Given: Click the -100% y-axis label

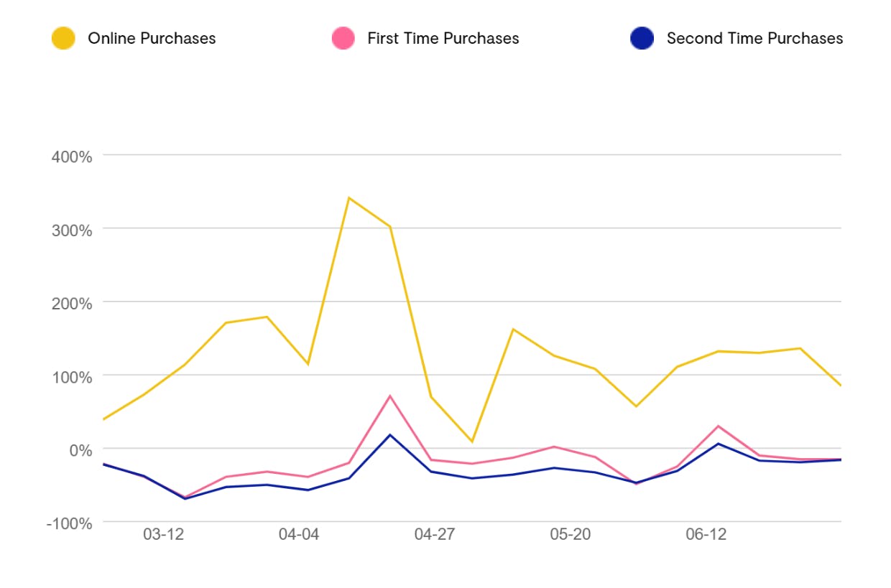Looking at the screenshot, I should (x=69, y=523).
